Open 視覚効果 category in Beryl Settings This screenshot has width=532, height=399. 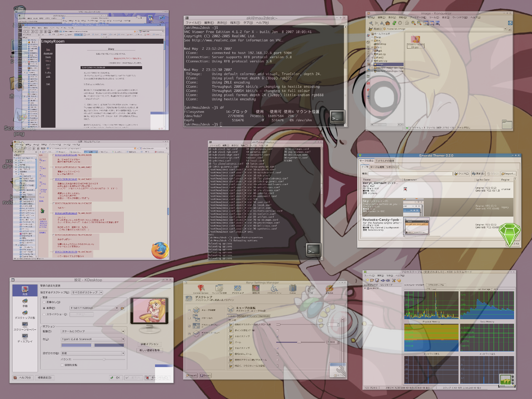click(x=256, y=289)
